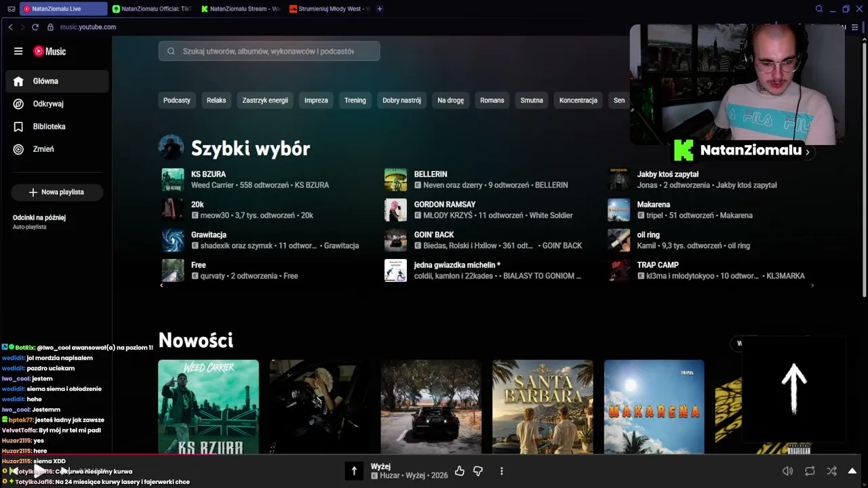Select the Impreza mood chip
The width and height of the screenshot is (868, 488).
pyautogui.click(x=316, y=100)
